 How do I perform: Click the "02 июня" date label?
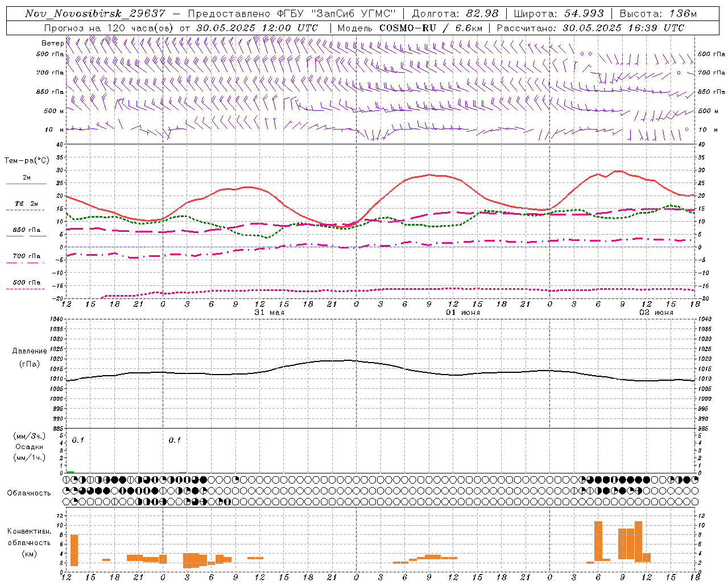(656, 313)
